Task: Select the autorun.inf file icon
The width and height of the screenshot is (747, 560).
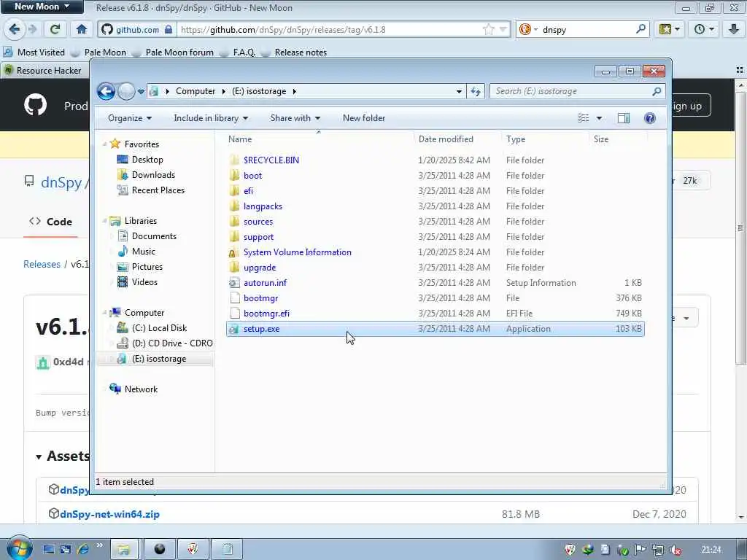Action: [234, 283]
